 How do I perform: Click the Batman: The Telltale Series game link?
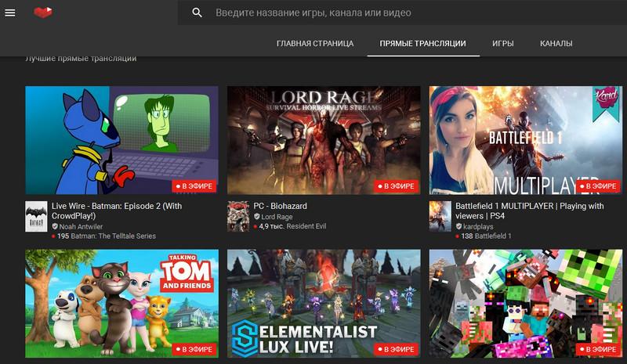point(113,236)
